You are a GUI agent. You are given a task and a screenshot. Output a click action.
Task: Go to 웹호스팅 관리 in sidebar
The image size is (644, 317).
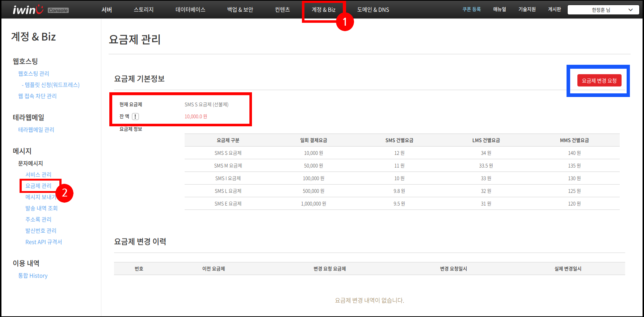34,73
